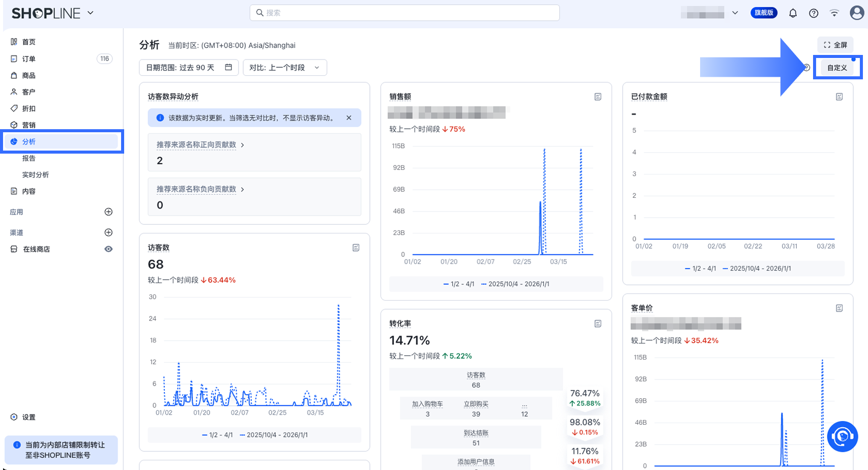The width and height of the screenshot is (868, 470).
Task: Open the 日期范围 date range picker
Action: click(189, 68)
